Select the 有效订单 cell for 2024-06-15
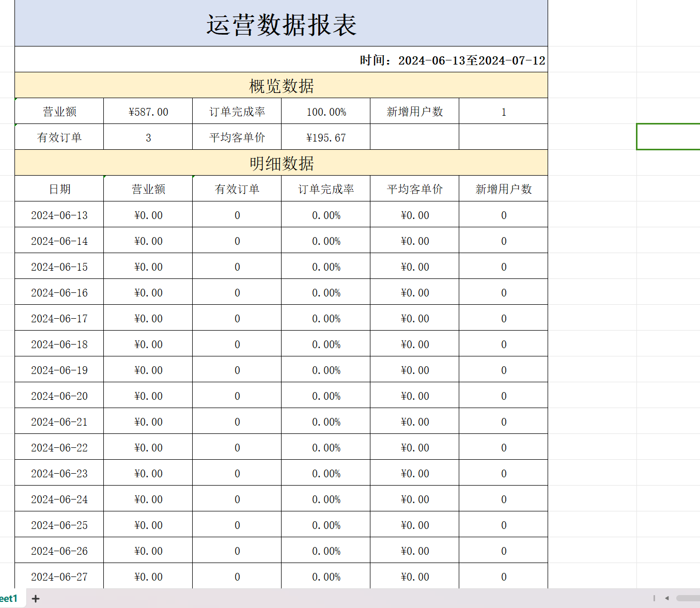The height and width of the screenshot is (608, 700). [237, 266]
